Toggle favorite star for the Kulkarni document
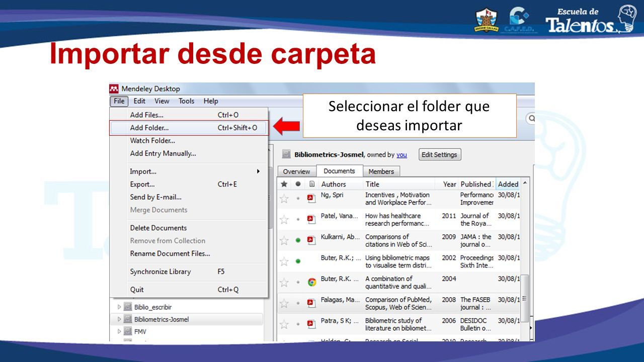The height and width of the screenshot is (362, 644). [x=284, y=241]
